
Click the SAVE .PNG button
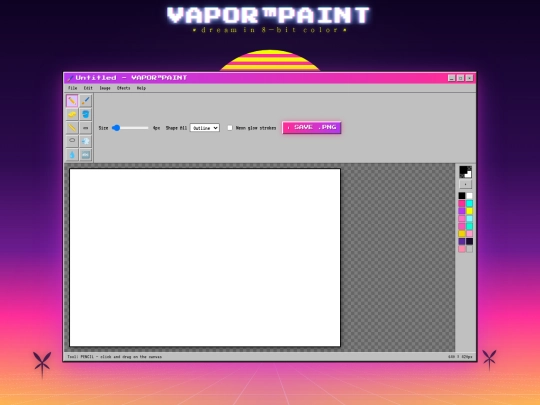tap(312, 127)
